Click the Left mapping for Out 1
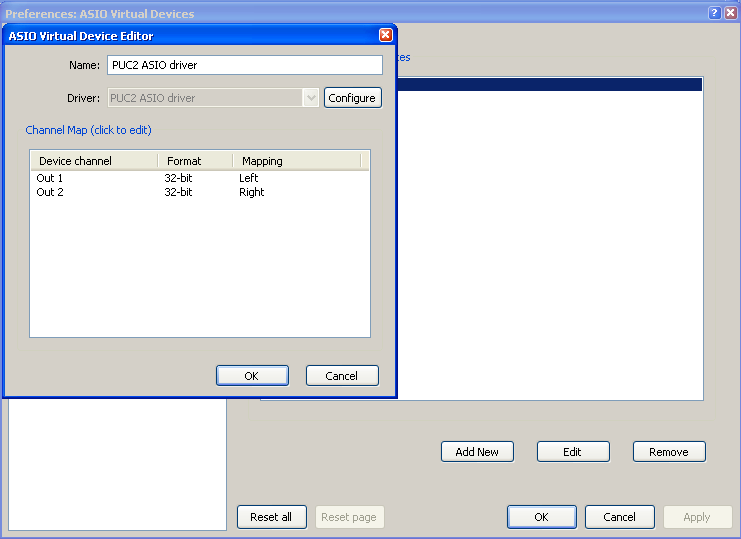741x539 pixels. click(249, 178)
